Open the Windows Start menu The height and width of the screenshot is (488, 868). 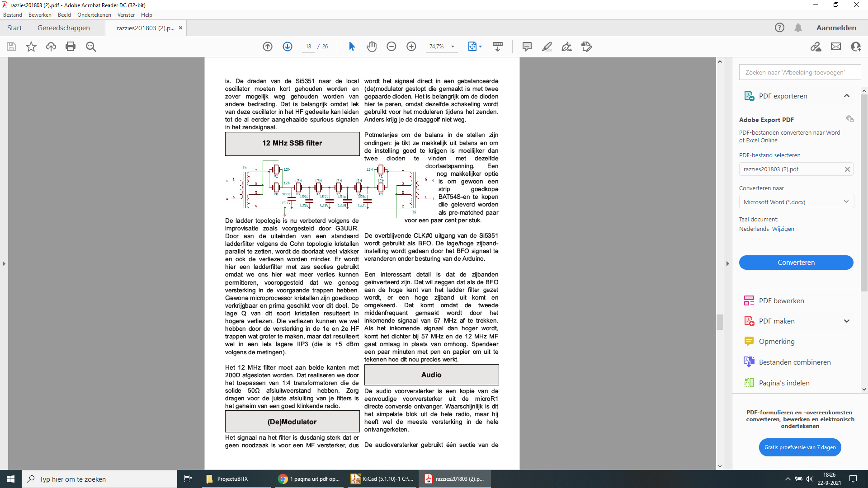[x=11, y=479]
